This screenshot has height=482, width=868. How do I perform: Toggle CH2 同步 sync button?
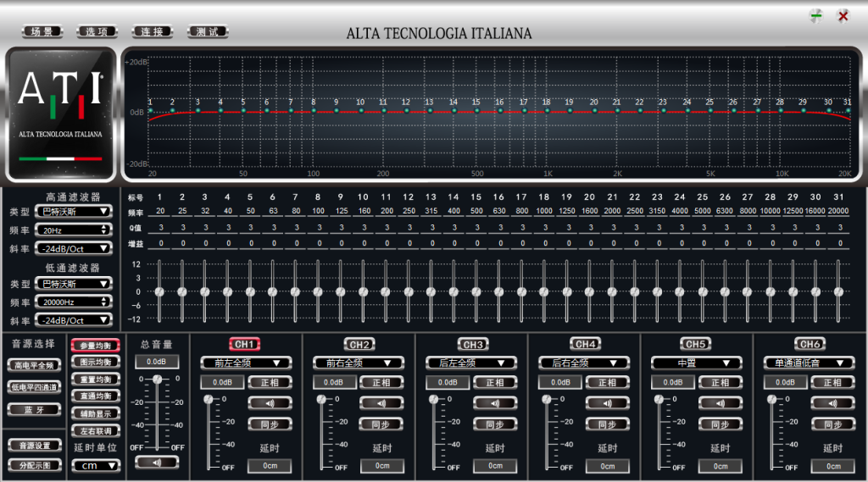pyautogui.click(x=381, y=424)
